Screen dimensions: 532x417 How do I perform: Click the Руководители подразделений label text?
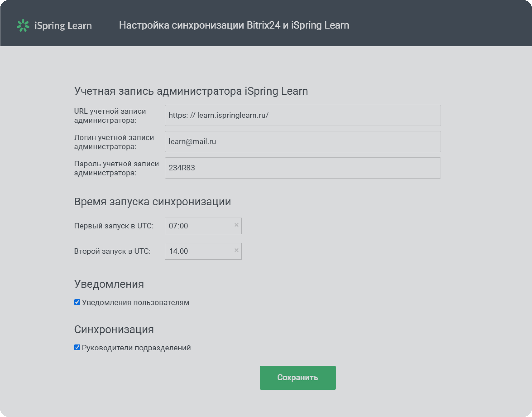point(136,348)
